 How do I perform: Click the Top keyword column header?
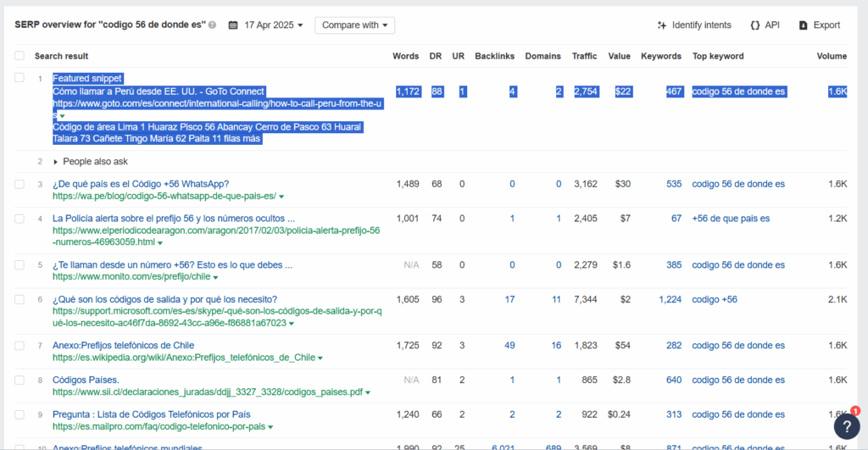click(x=718, y=56)
